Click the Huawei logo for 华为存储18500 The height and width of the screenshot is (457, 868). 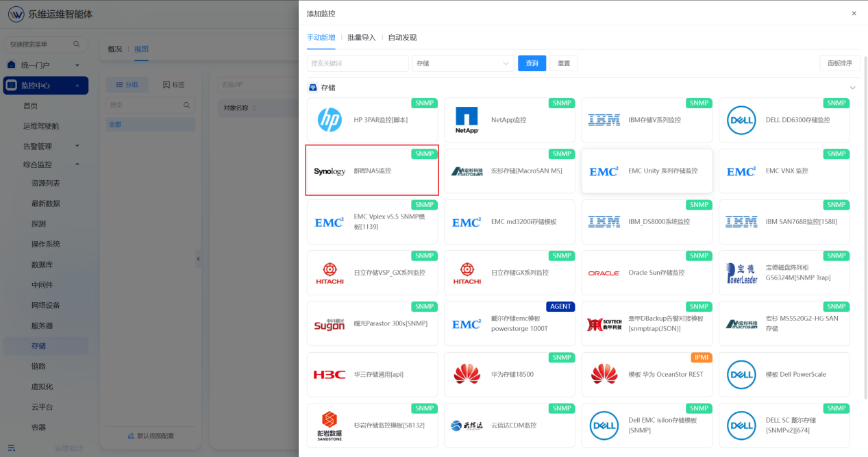pos(467,375)
